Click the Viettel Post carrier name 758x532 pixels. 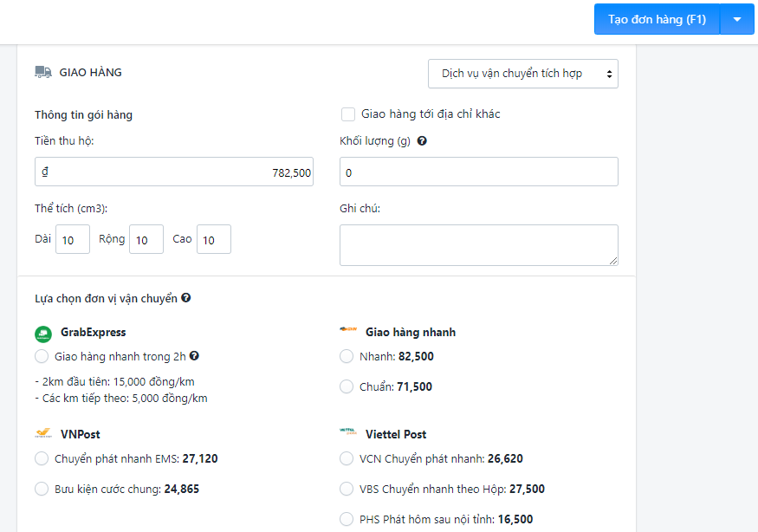pyautogui.click(x=396, y=434)
